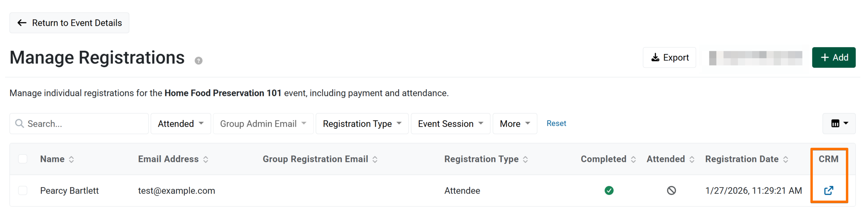This screenshot has height=223, width=868.
Task: Click the Reset filters link
Action: (556, 123)
